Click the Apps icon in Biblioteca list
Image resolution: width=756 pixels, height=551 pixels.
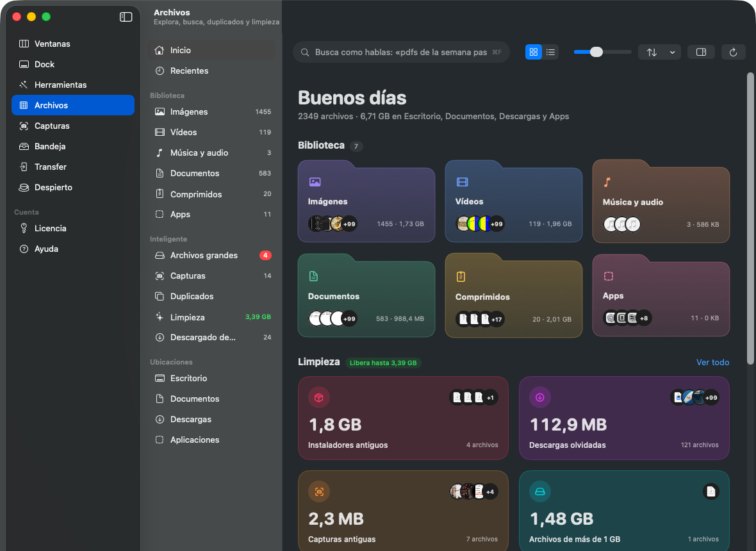tap(160, 214)
